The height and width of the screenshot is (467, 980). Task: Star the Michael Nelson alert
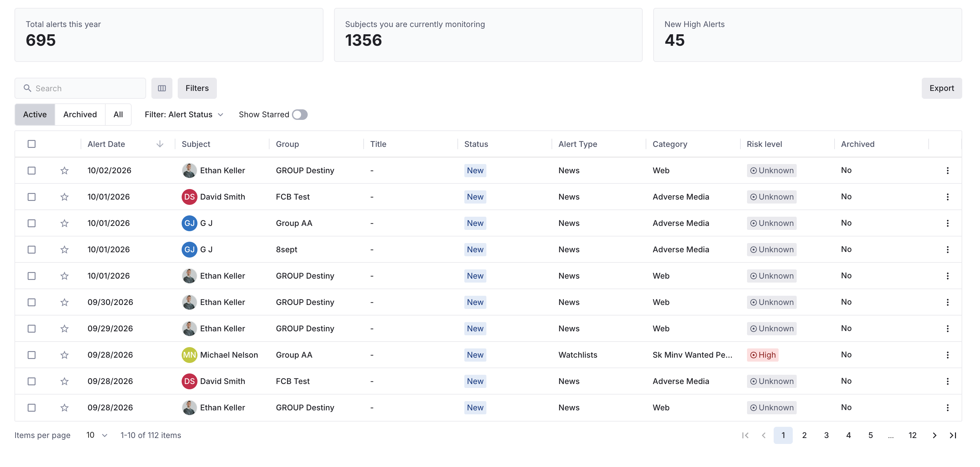64,355
